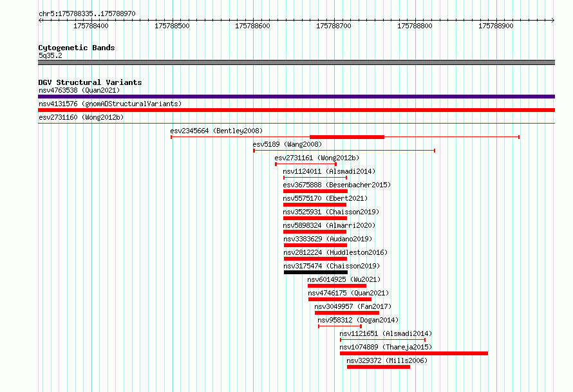This screenshot has width=573, height=392.
Task: Open esv5189 (Wang2008) variant label
Action: (287, 144)
